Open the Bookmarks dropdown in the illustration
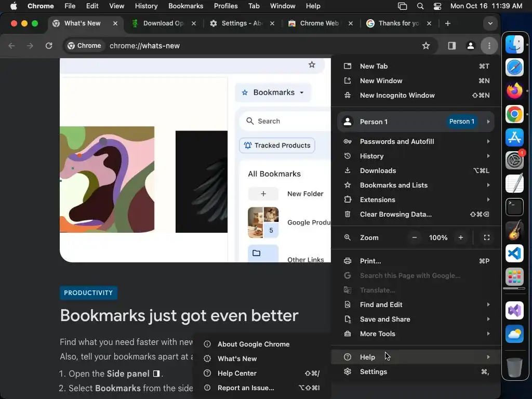 pyautogui.click(x=273, y=92)
